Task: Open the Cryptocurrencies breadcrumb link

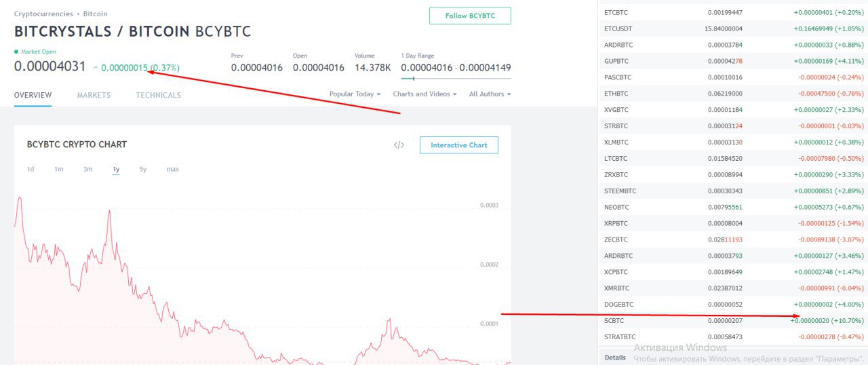Action: point(43,14)
